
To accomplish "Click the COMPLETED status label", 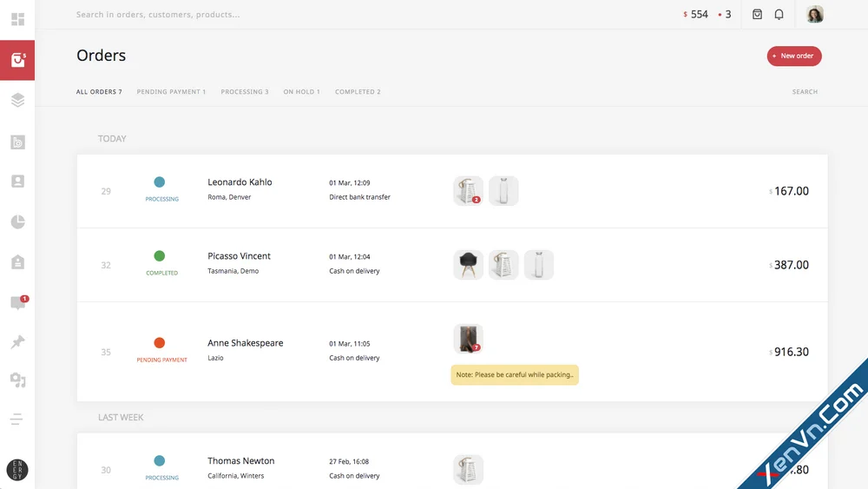I will point(161,273).
